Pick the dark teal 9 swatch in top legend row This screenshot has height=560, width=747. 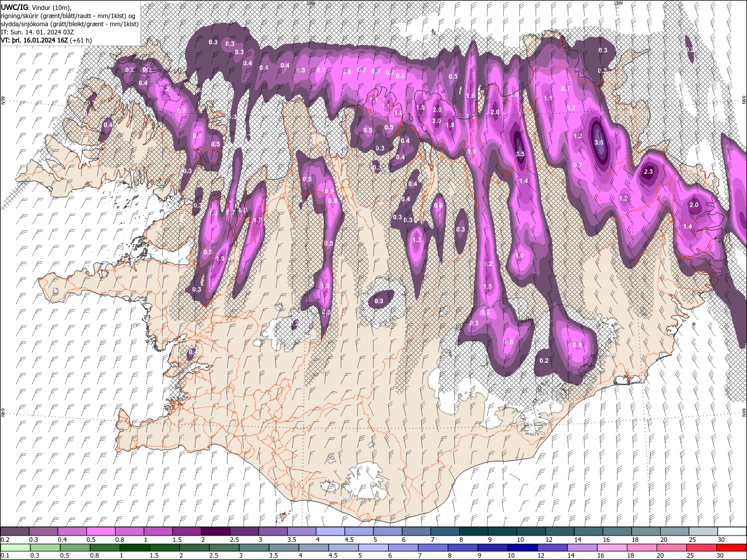[x=474, y=531]
